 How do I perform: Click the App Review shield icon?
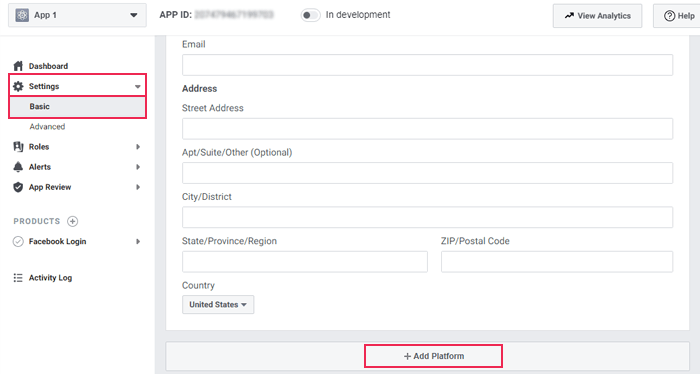18,187
